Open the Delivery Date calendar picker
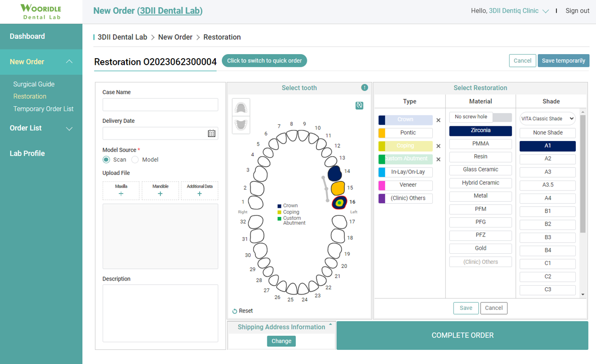Screen dimensions: 596x364 coord(212,133)
